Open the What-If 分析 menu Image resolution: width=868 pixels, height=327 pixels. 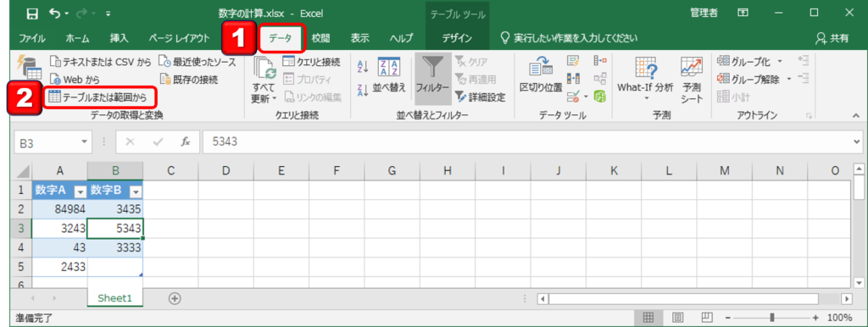tap(645, 79)
